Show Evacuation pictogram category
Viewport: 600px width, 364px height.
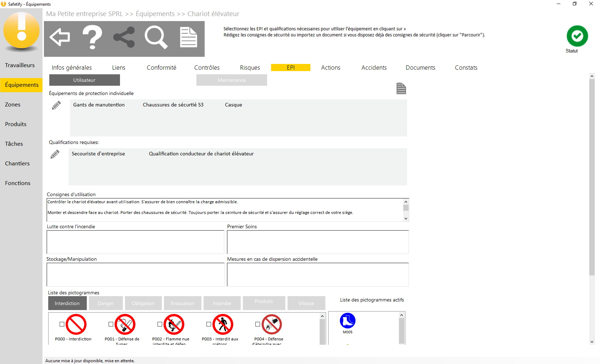point(182,303)
